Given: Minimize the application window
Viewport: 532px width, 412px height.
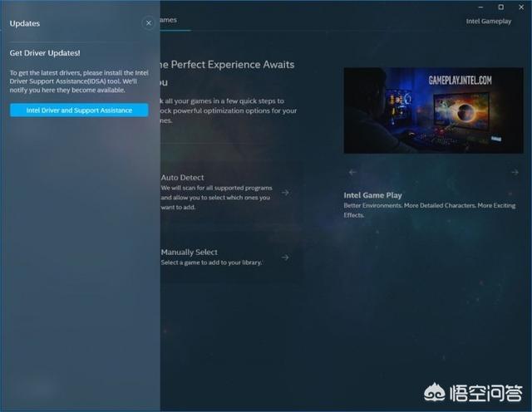Looking at the screenshot, I should tap(480, 7).
